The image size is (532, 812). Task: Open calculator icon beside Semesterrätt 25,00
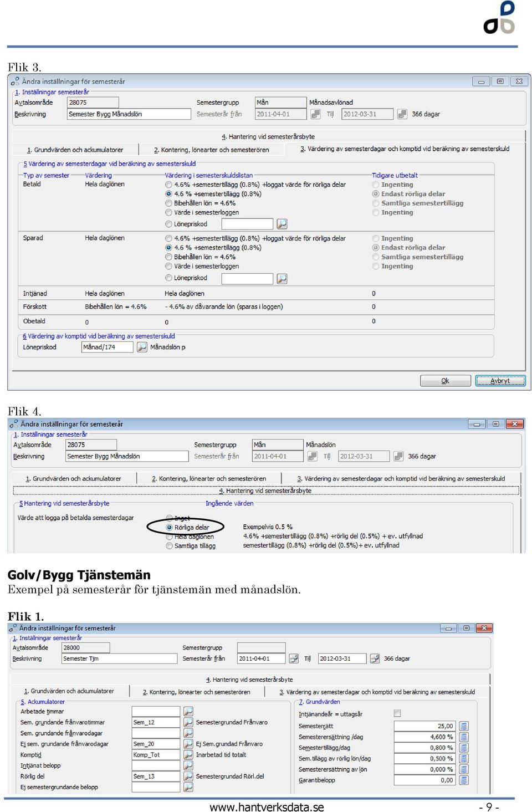point(464,726)
